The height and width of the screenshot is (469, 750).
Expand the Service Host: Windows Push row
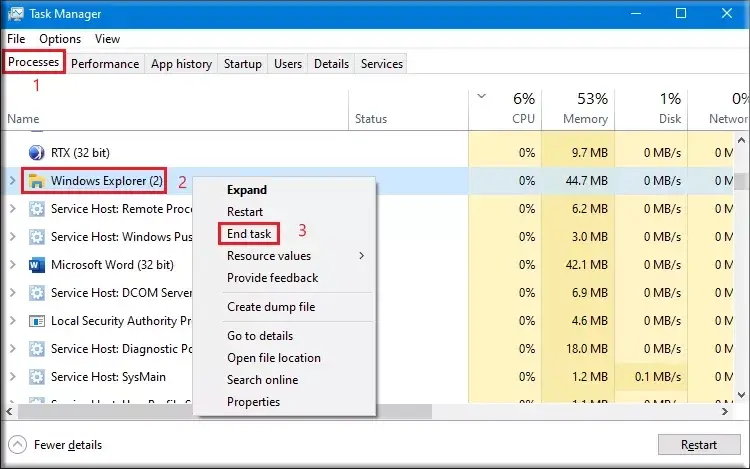coord(12,237)
